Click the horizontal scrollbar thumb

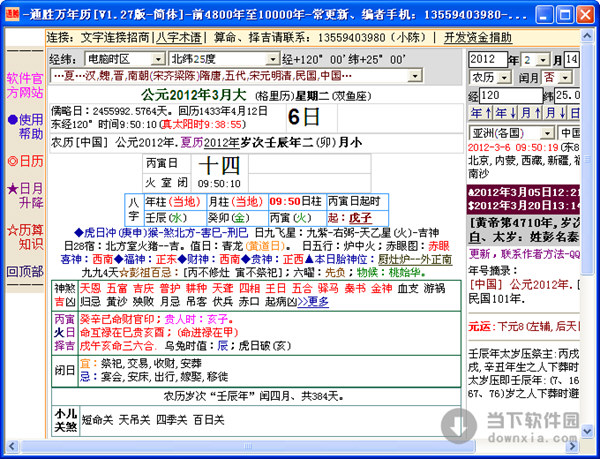[x=248, y=446]
